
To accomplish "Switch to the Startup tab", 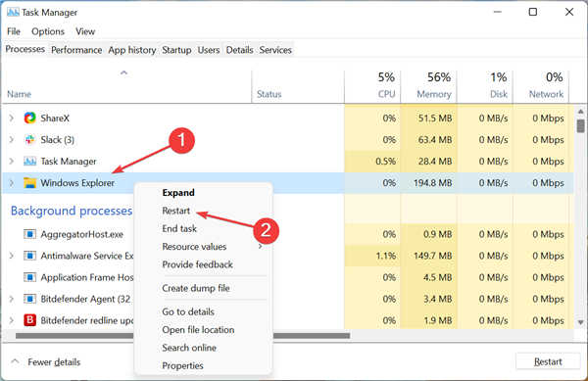I will [x=176, y=50].
